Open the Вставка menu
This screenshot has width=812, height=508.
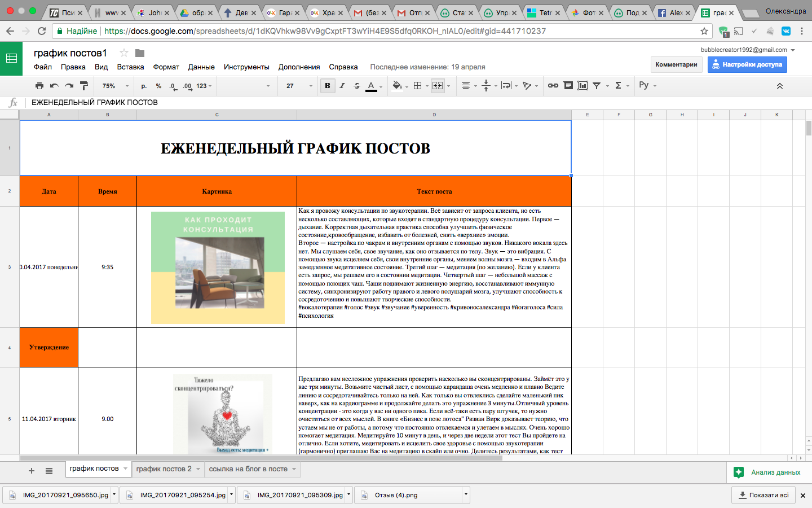130,67
